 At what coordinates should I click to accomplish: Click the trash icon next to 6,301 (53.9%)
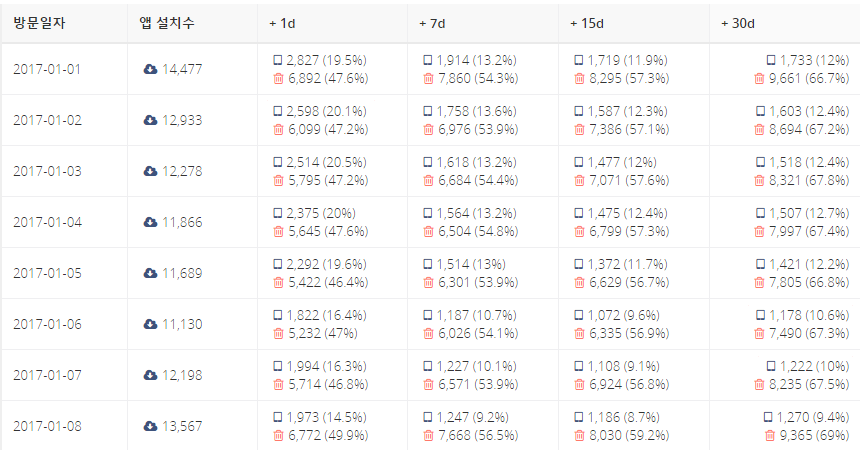(x=428, y=282)
